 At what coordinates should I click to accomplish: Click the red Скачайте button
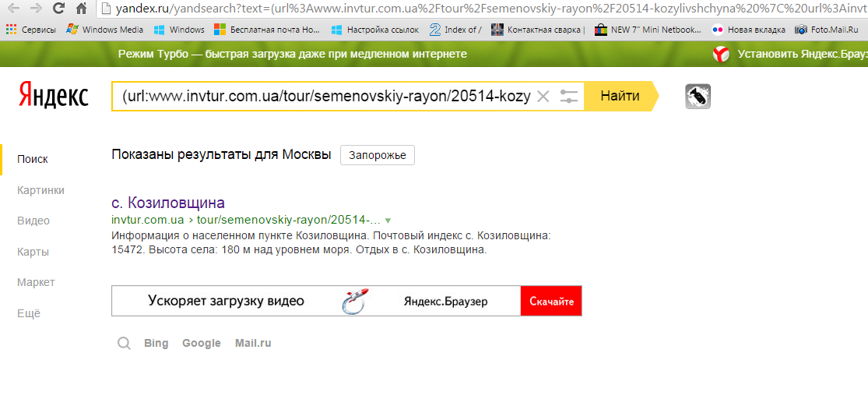[551, 302]
